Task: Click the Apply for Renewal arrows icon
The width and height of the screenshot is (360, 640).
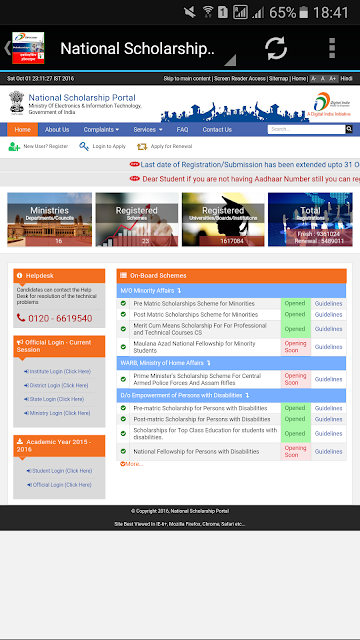Action: (x=142, y=147)
